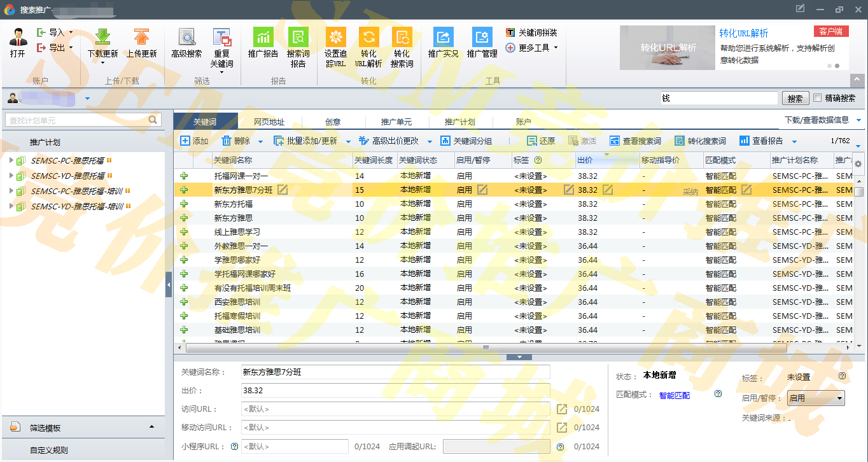Viewport: 868px width, 462px height.
Task: Click table column settings gear icon
Action: point(858,164)
